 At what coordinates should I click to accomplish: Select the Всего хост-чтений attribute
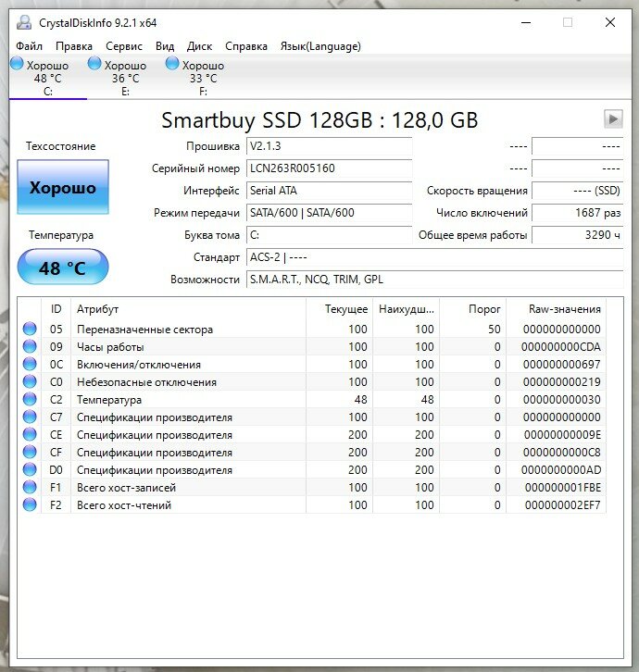(124, 505)
